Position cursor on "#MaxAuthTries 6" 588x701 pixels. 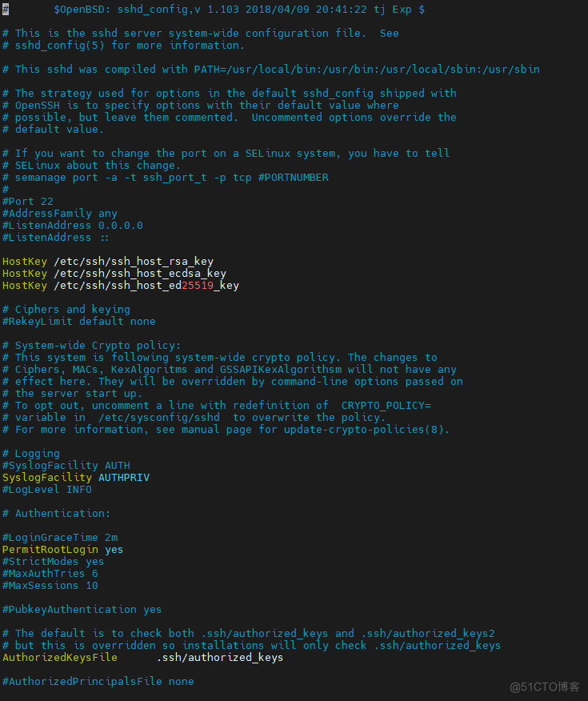50,574
